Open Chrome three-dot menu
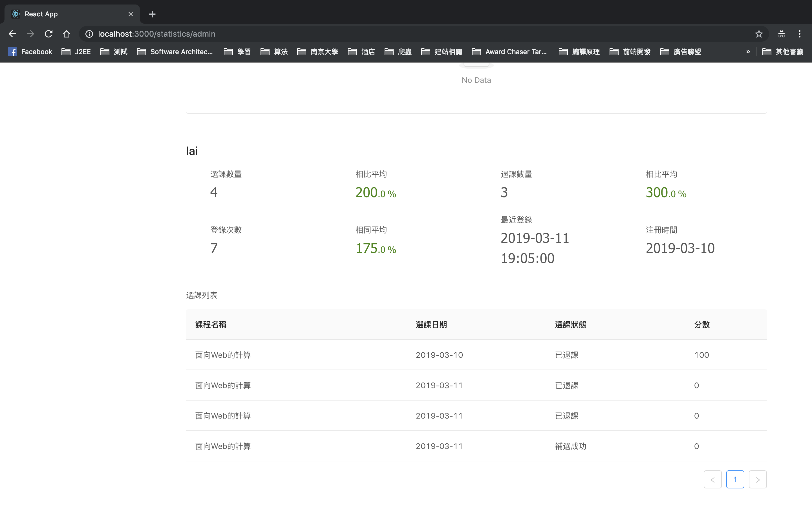This screenshot has height=507, width=812. (799, 34)
